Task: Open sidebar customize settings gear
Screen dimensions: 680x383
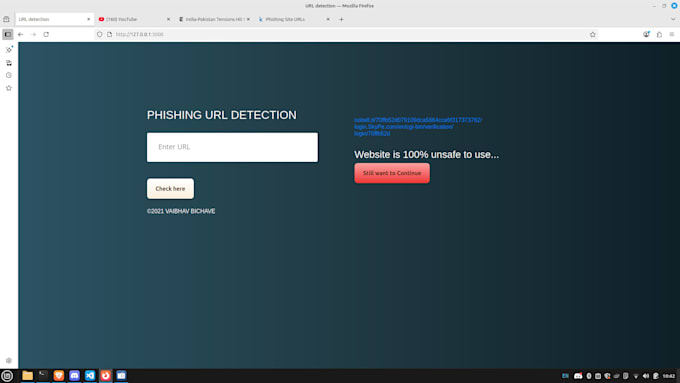Action: tap(9, 360)
